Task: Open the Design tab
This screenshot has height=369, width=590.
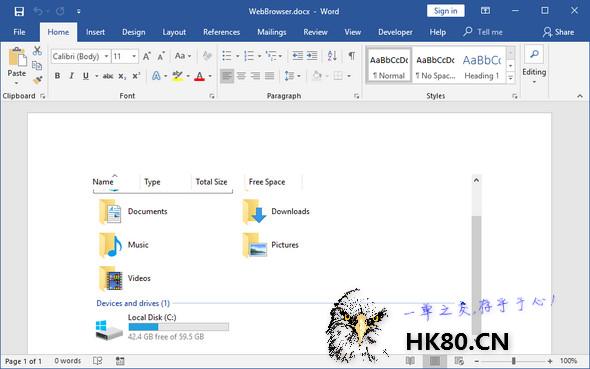Action: pyautogui.click(x=134, y=32)
